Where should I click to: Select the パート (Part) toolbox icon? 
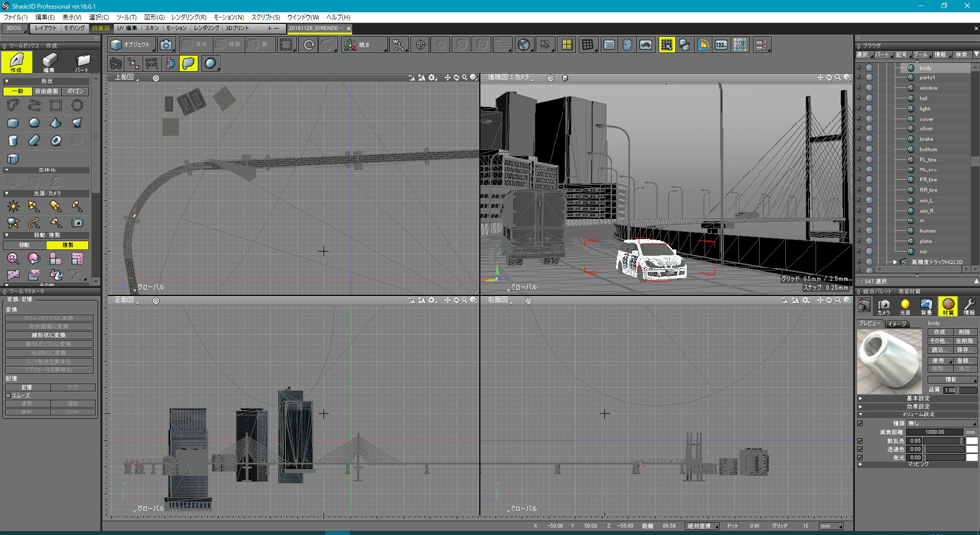pos(82,62)
